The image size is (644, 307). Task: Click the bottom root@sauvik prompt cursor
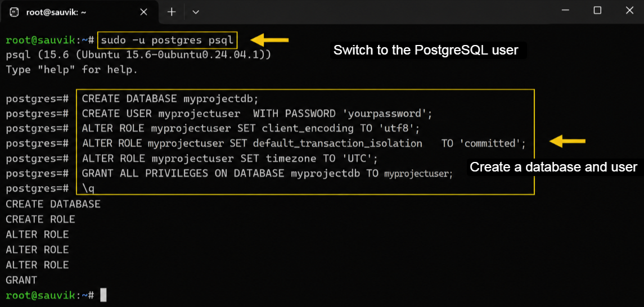pyautogui.click(x=103, y=295)
